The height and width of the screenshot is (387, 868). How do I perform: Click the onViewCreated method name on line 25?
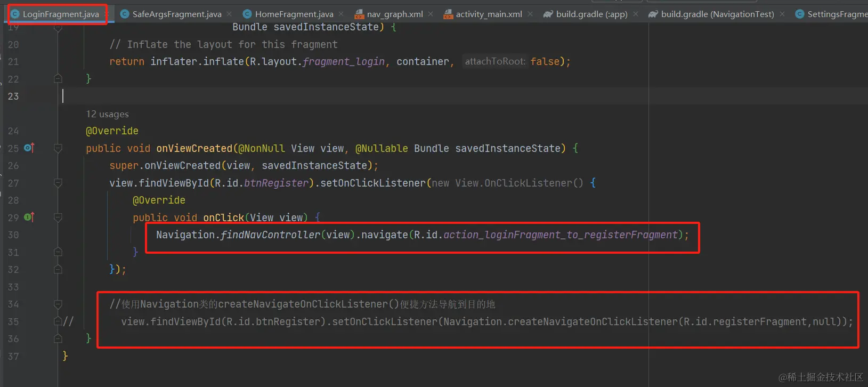click(x=194, y=148)
